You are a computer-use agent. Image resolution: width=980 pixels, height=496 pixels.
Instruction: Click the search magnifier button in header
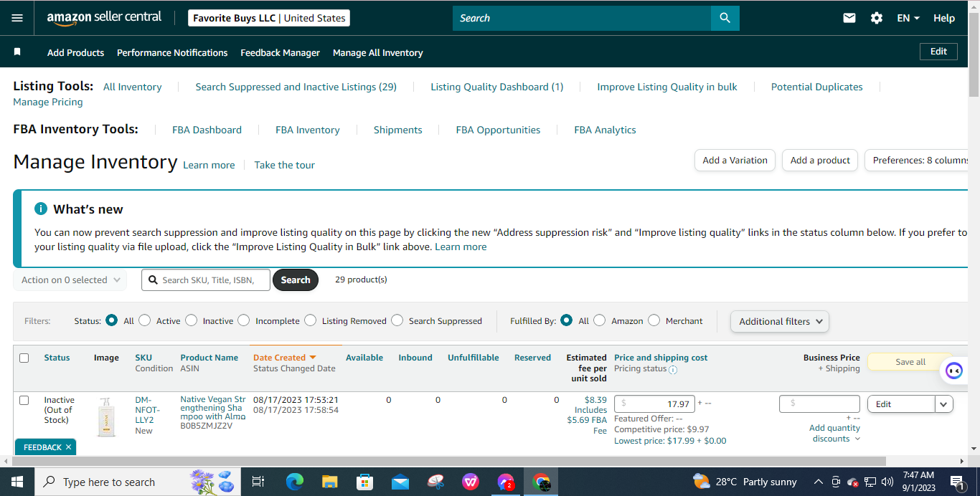coord(725,18)
